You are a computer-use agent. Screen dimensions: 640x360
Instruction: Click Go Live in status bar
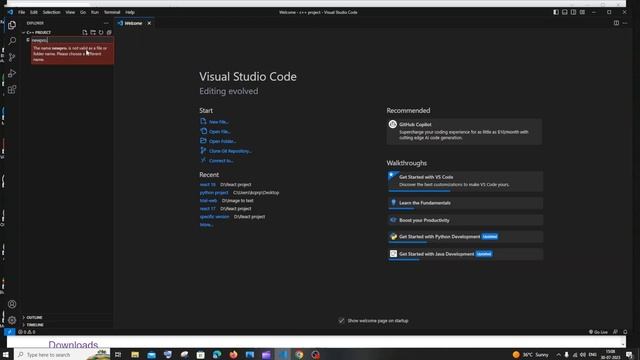pos(598,332)
